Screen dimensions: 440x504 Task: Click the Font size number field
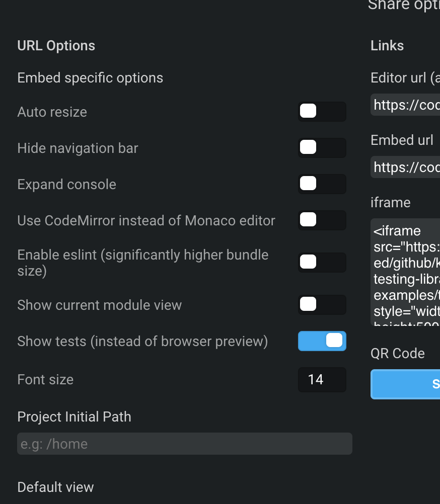pos(322,380)
